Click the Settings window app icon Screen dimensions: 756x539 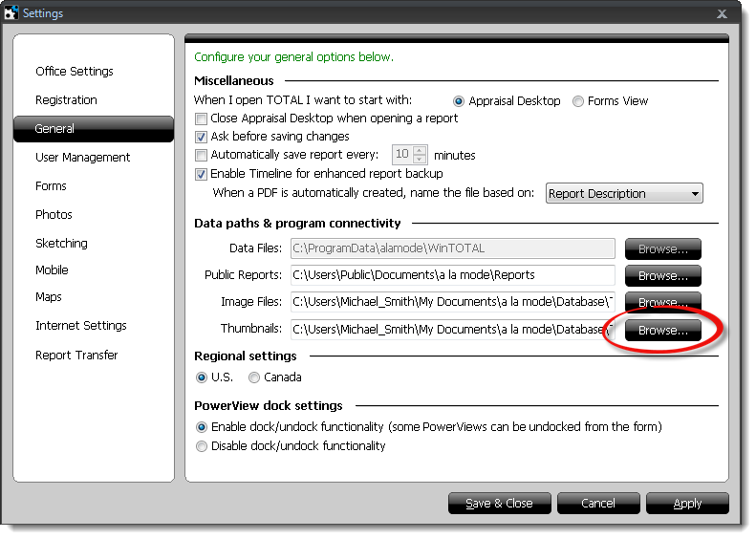pos(11,12)
